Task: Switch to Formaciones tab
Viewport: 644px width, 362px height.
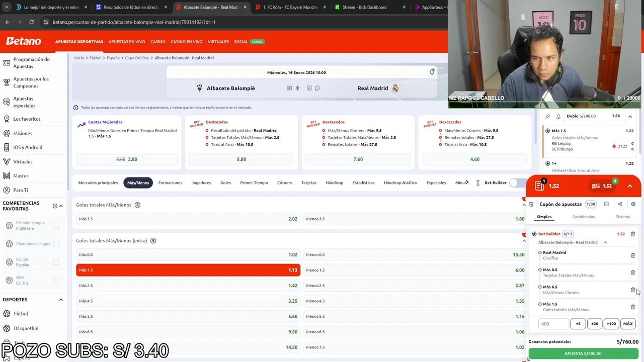Action: [170, 183]
